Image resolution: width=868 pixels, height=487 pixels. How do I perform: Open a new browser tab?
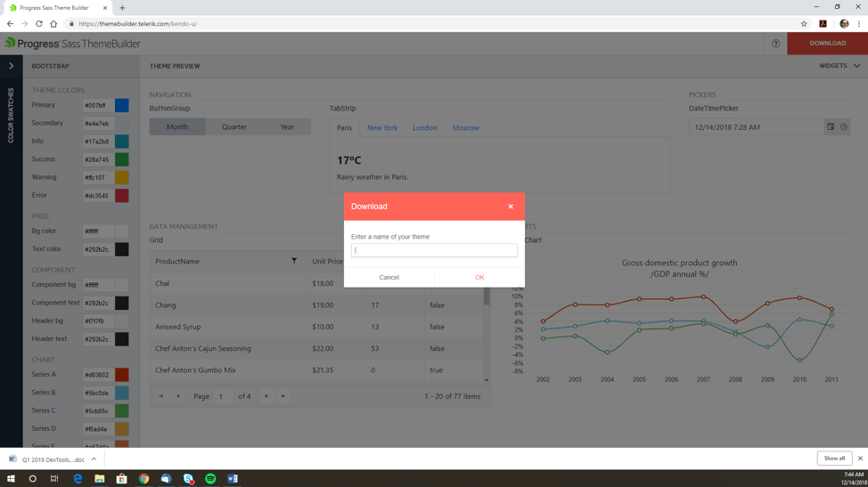[x=122, y=8]
